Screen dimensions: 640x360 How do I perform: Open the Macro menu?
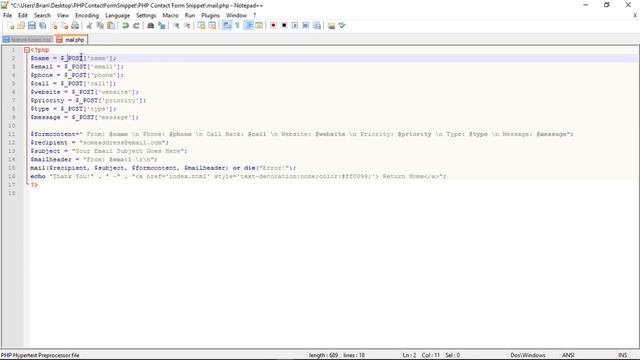[x=171, y=16]
